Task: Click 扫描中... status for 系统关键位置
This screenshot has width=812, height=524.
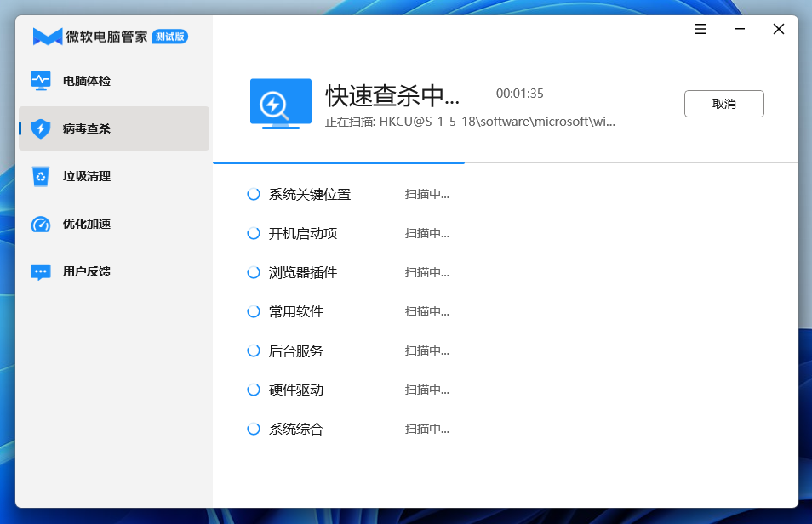Action: [x=426, y=194]
